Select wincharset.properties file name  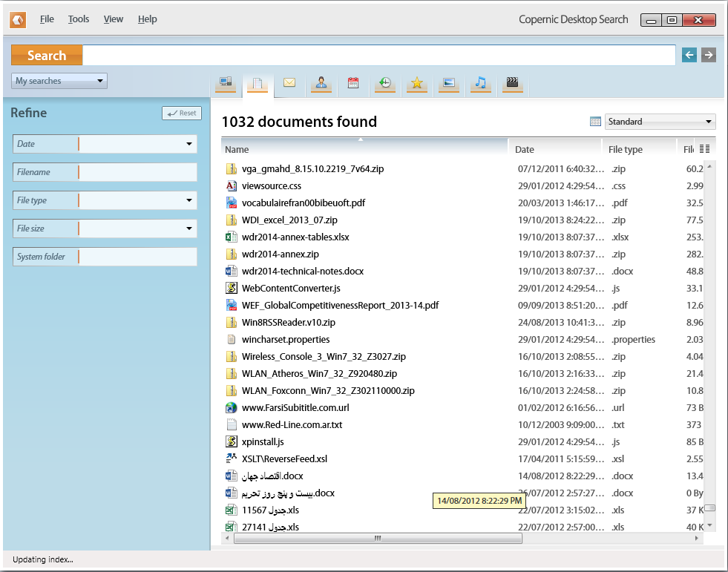tap(286, 339)
